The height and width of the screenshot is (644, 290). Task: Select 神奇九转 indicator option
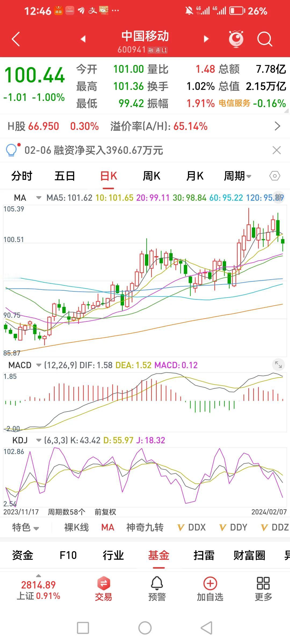coord(145,527)
